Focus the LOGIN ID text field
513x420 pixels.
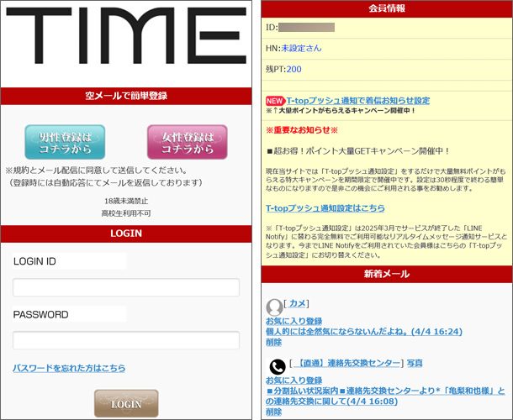(x=126, y=288)
